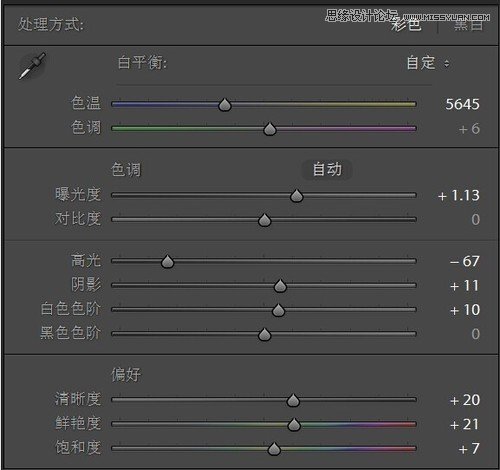Click the 清晰度 clarity label
The image size is (500, 470).
pos(78,399)
